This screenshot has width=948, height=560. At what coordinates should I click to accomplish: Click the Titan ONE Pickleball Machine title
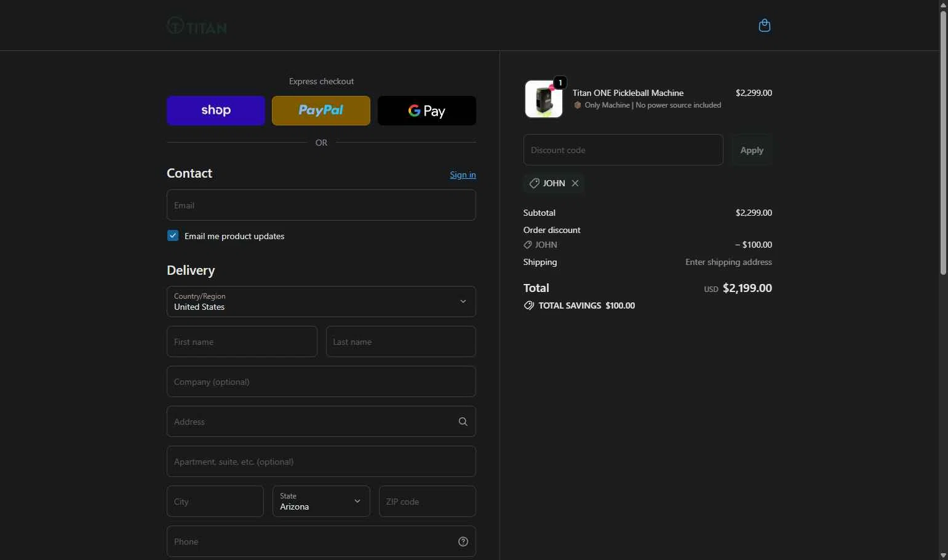click(x=628, y=93)
